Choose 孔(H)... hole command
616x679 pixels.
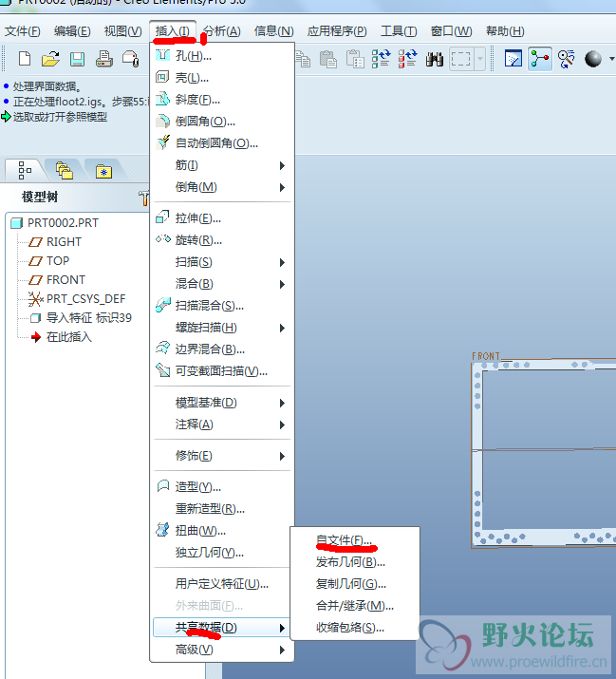(222, 56)
